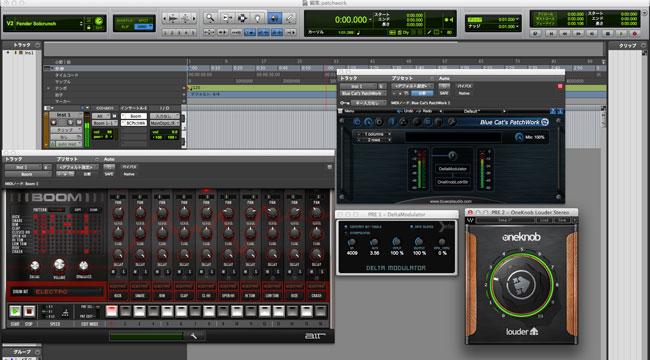
Task: Enable SLIP edit mode
Action: tap(124, 27)
